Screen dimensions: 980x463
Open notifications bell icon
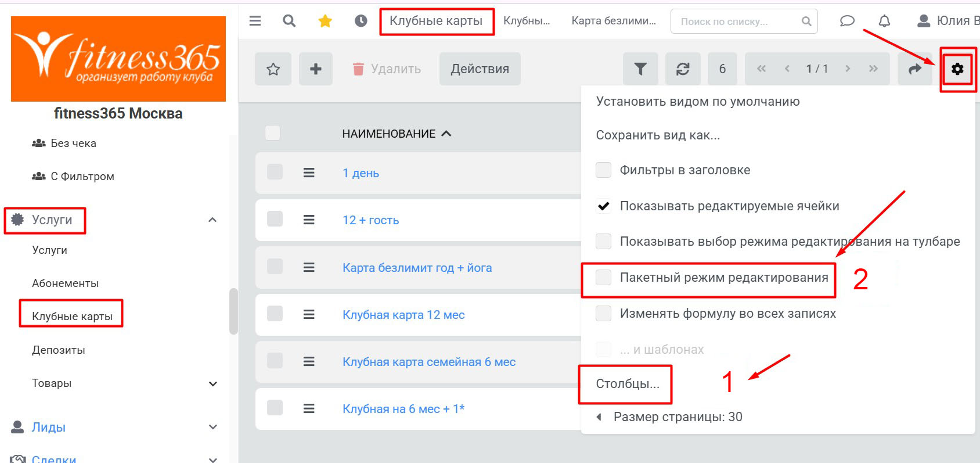coord(884,21)
